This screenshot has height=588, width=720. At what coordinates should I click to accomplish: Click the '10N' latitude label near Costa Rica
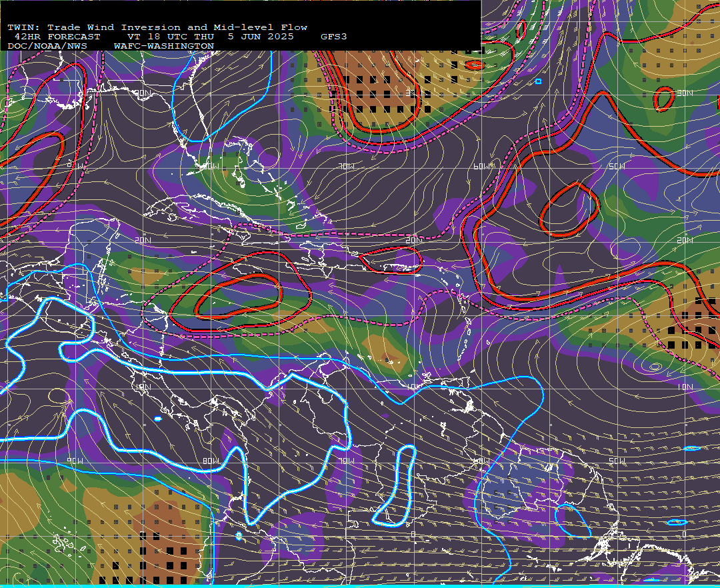[x=143, y=387]
